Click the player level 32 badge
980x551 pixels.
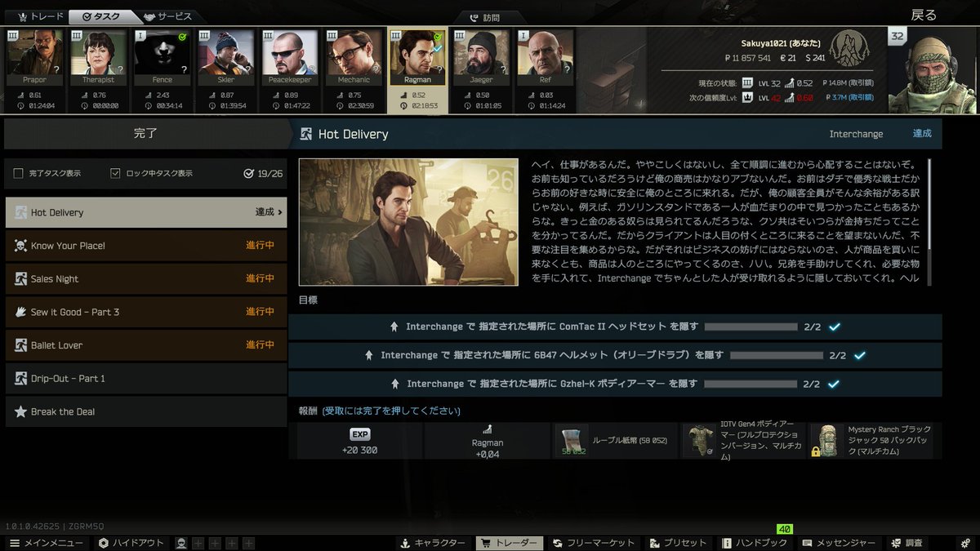tap(898, 36)
